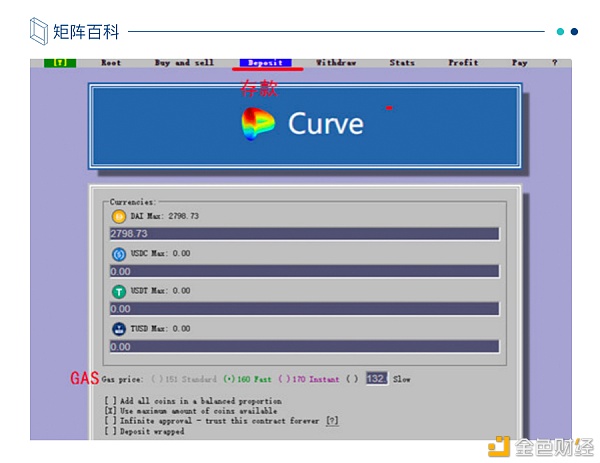
Task: Click the Gas price: label
Action: click(122, 379)
